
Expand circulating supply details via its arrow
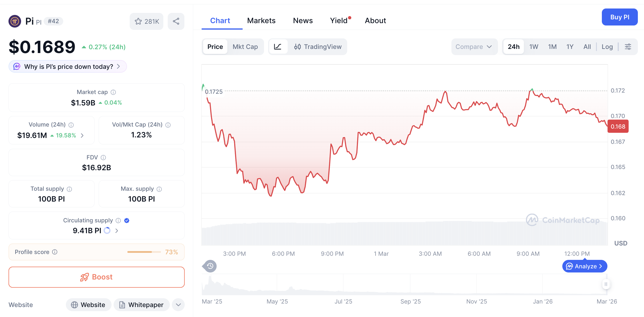point(117,231)
